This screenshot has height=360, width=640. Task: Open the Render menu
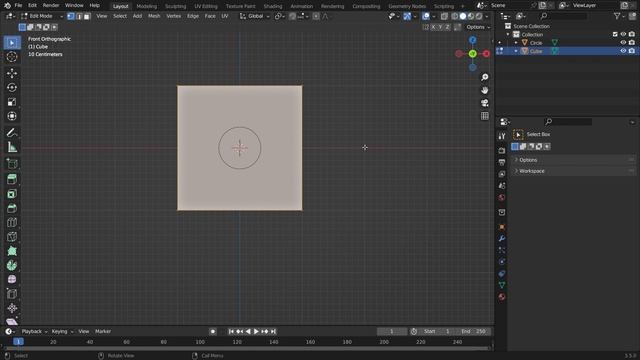51,6
